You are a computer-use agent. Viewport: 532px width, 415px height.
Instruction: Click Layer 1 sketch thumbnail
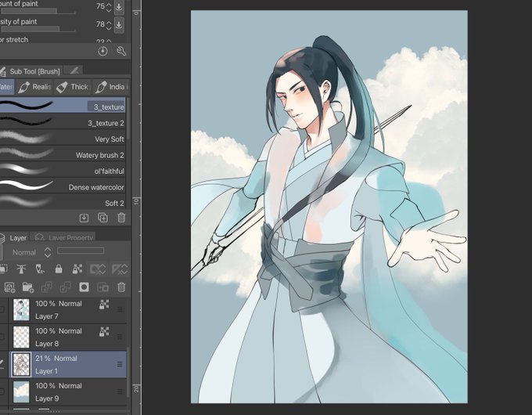click(x=21, y=364)
